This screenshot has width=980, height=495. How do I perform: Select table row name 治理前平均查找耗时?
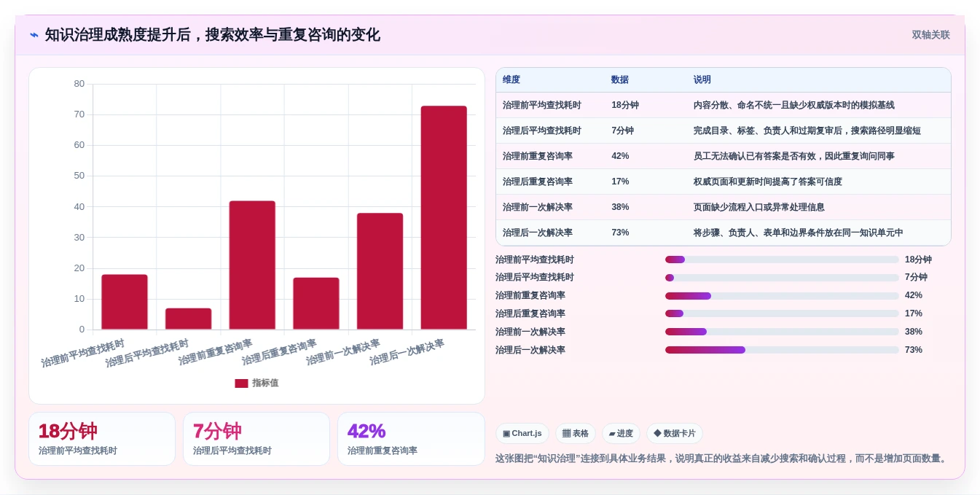tap(541, 105)
